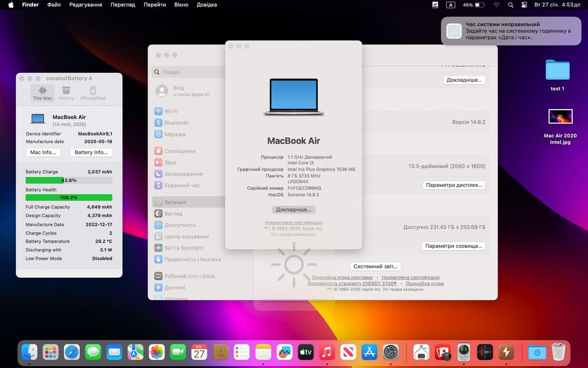Open Messages from the Dock
Viewport: 588px width, 368px height.
(93, 352)
